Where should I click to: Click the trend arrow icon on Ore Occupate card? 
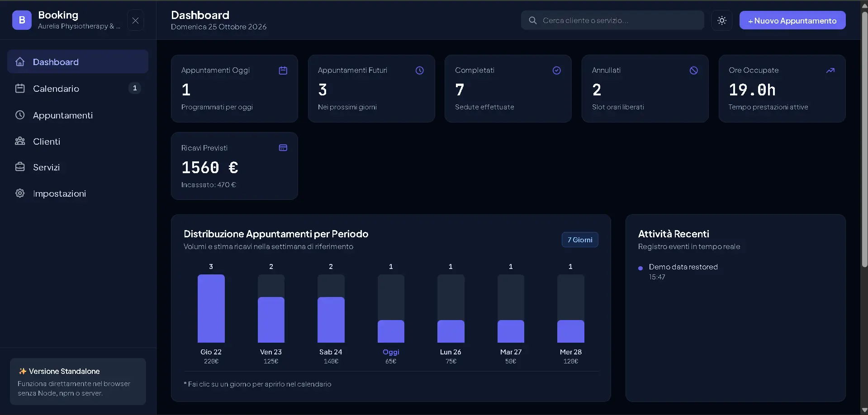pos(830,71)
